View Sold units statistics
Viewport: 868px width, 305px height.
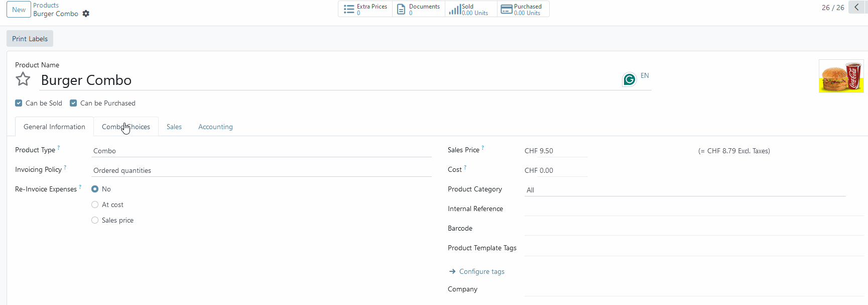[x=471, y=9]
